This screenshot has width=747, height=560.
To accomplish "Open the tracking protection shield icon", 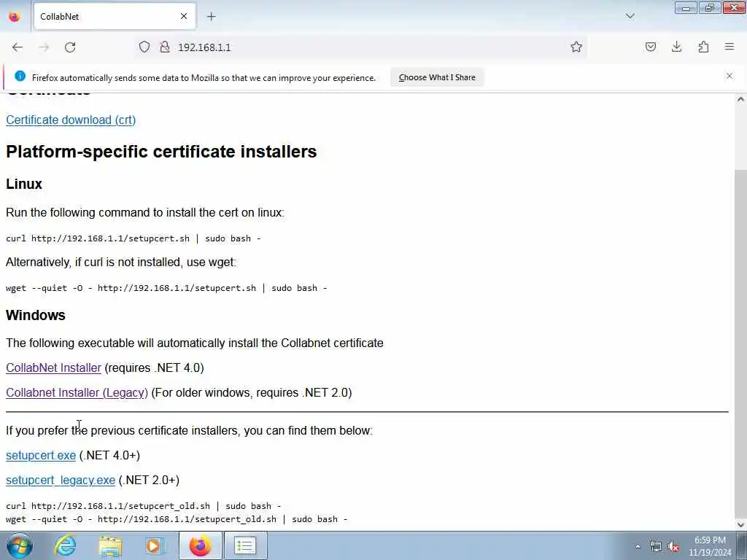I will pyautogui.click(x=144, y=47).
